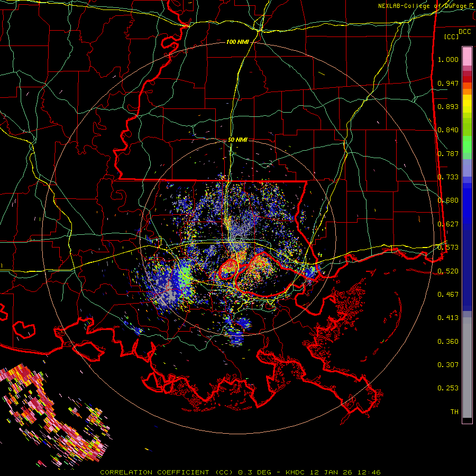Click the 0.680 scale value
Image resolution: width=476 pixels, height=476 pixels.
click(x=448, y=200)
